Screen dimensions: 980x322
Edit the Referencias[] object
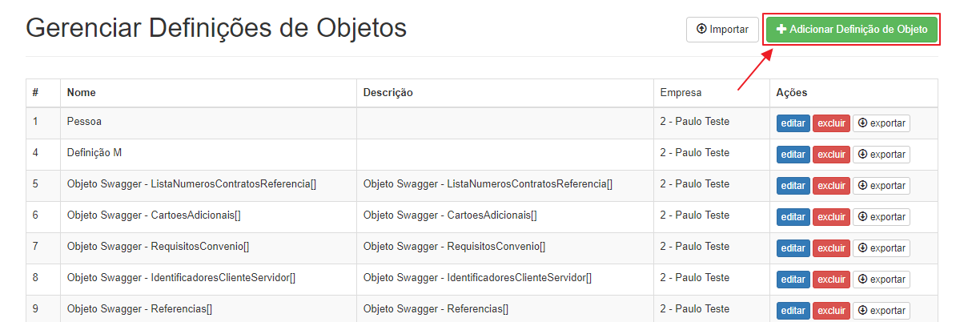point(793,311)
